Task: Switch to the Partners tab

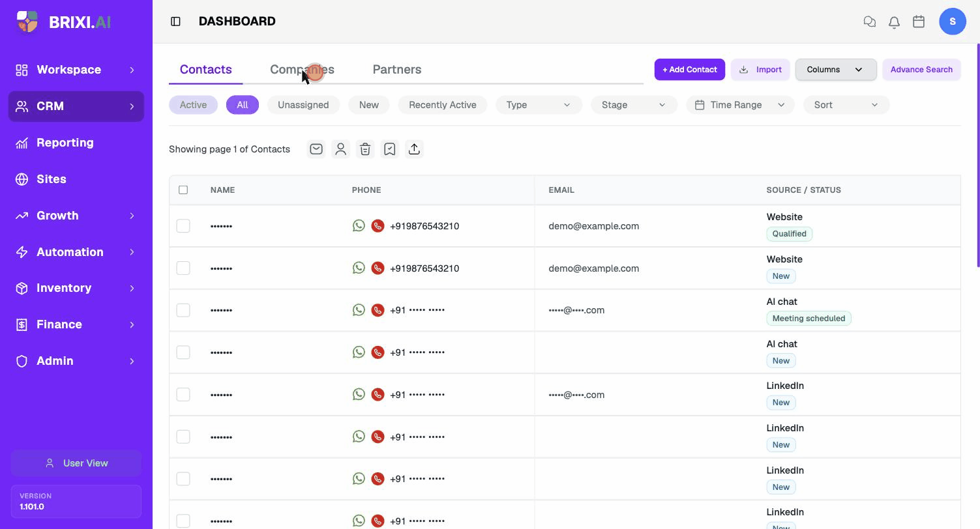Action: pyautogui.click(x=397, y=70)
